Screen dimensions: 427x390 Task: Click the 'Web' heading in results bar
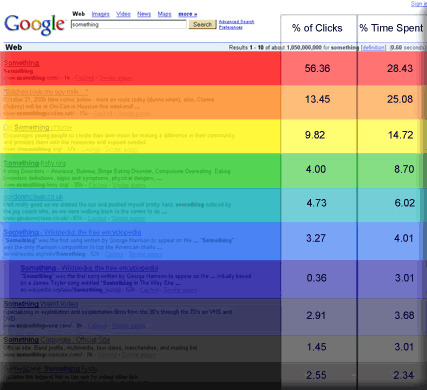[14, 47]
